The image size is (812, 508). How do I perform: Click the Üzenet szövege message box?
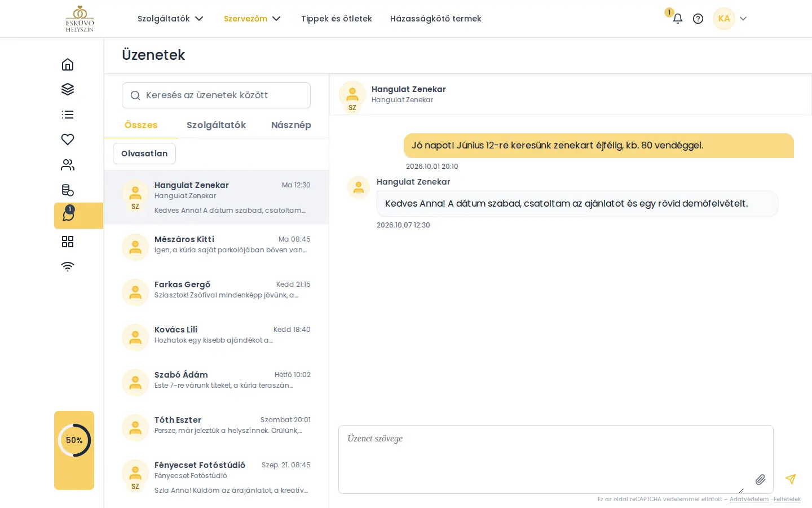[556, 459]
